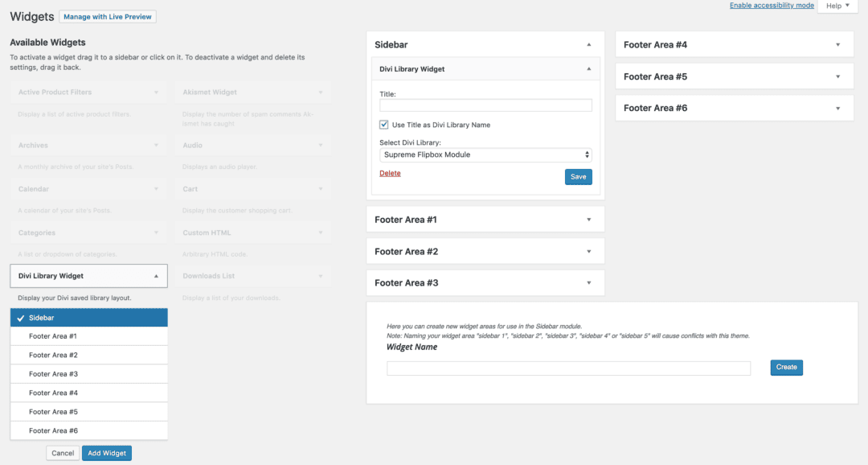Click the Widget Name input field
Image resolution: width=868 pixels, height=465 pixels.
pyautogui.click(x=568, y=368)
